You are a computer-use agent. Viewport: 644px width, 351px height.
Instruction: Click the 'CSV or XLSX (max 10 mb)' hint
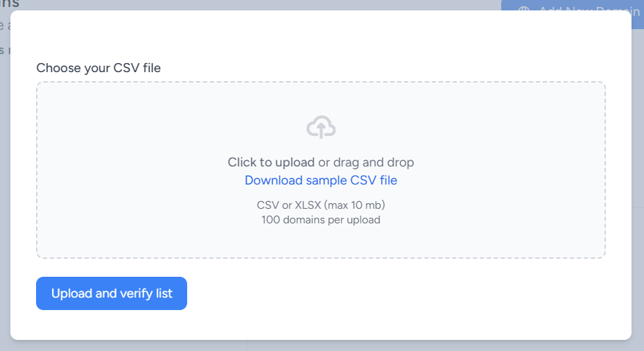(321, 205)
